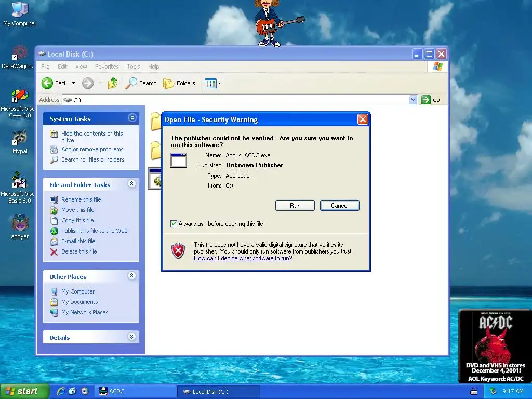Open the 'How can I decide what software to run?' link
The height and width of the screenshot is (399, 532).
coord(243,258)
